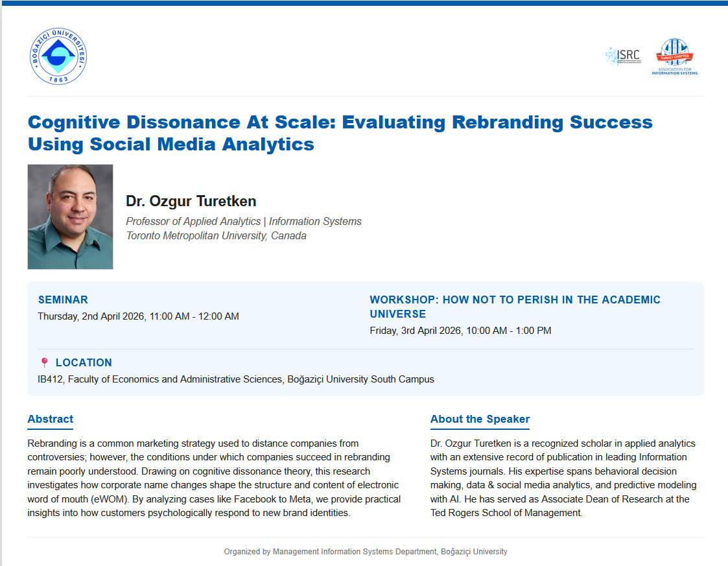Select the Friday, 3rd April 2026 workshop time
The image size is (728, 566).
click(x=460, y=331)
